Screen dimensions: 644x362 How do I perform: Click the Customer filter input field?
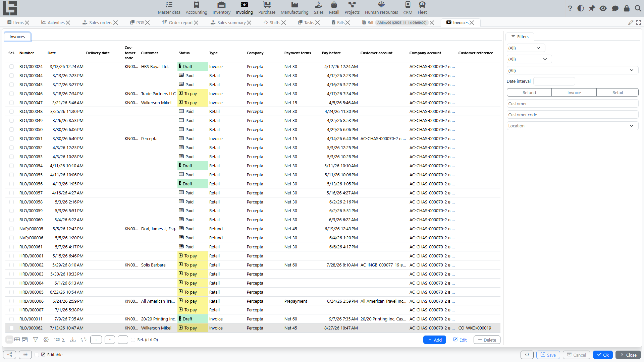pos(572,104)
